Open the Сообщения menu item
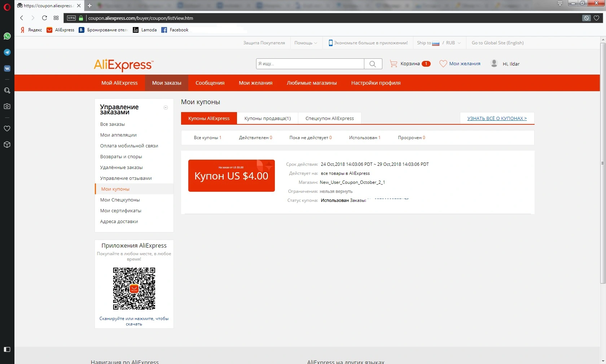Screen dimensions: 606x364 coord(210,83)
